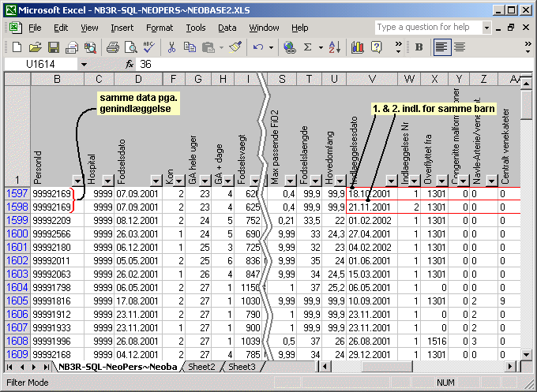Select NB3R-SQL-NeoPers~Neoba sheet tab
This screenshot has width=537, height=392.
pos(118,367)
